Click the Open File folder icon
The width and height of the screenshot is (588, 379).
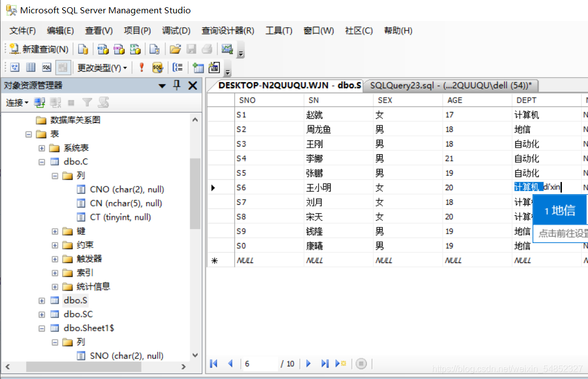tap(175, 49)
